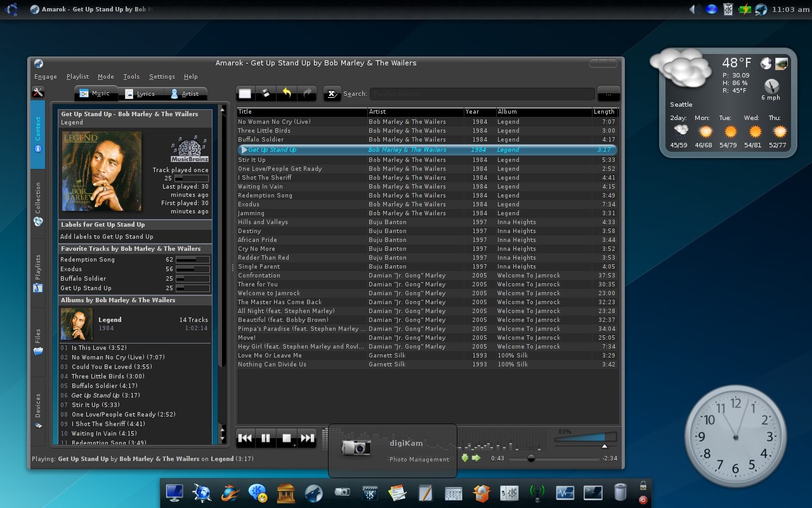
Task: Click the lock screen icon in dock
Action: (643, 486)
